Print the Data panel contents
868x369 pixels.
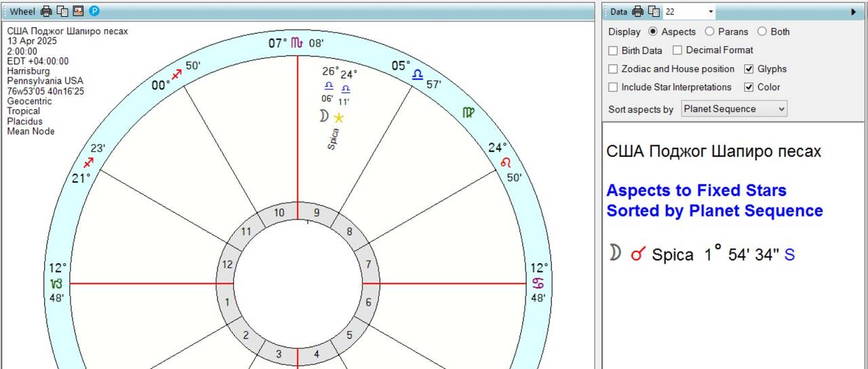pyautogui.click(x=638, y=11)
